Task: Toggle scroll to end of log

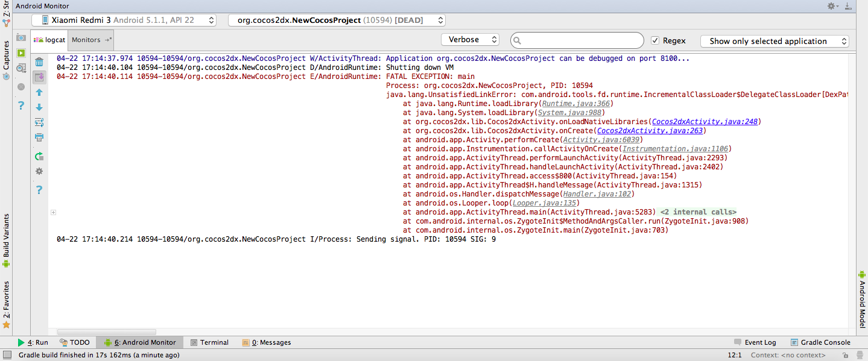Action: (x=39, y=77)
